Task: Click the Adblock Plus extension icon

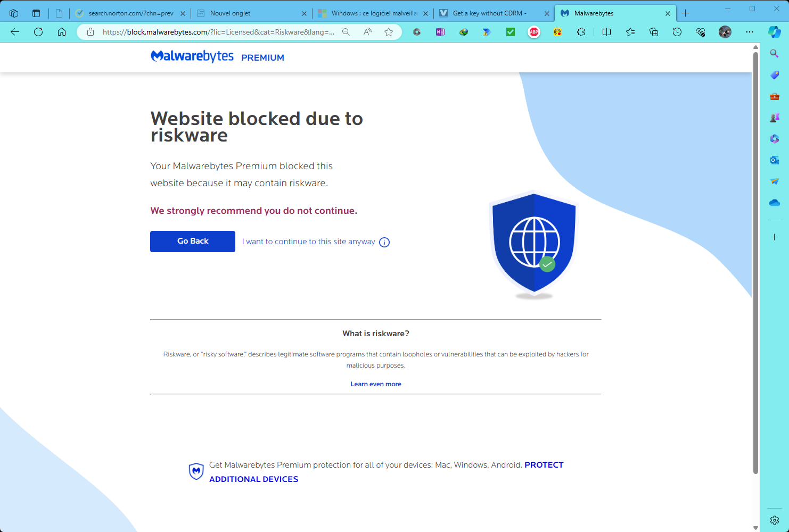Action: click(534, 32)
